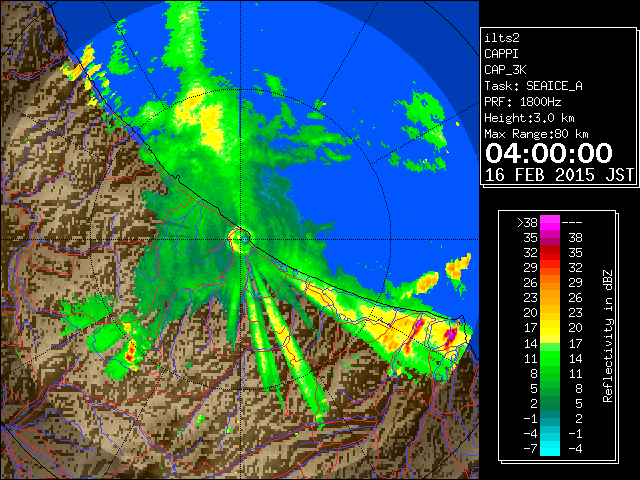Image resolution: width=640 pixels, height=480 pixels.
Task: Select the 'CAP_3K' product label
Action: click(505, 70)
